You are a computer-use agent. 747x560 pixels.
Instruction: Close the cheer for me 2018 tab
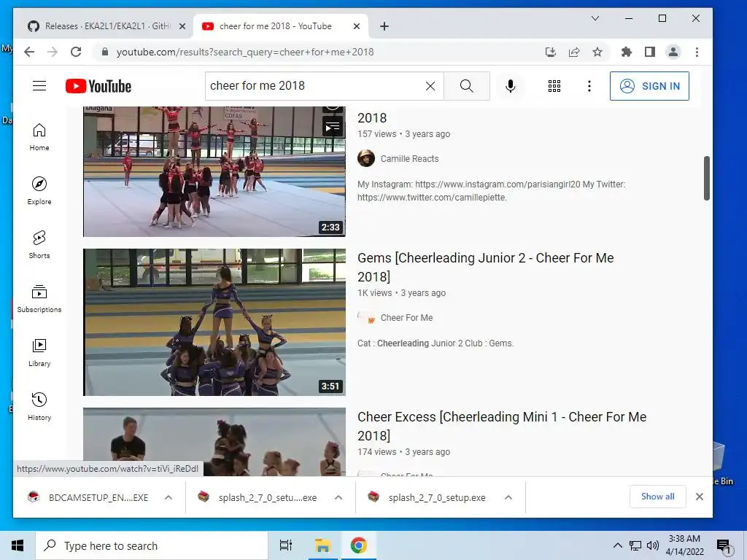(356, 26)
